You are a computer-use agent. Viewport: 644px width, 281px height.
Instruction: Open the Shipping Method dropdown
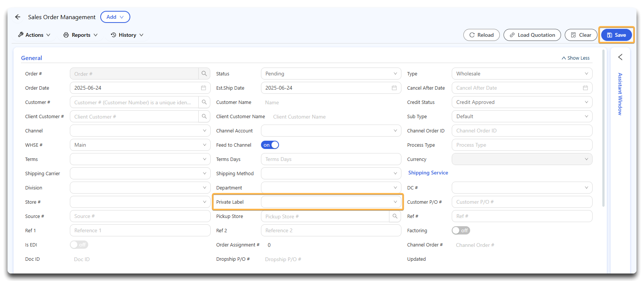pos(331,173)
